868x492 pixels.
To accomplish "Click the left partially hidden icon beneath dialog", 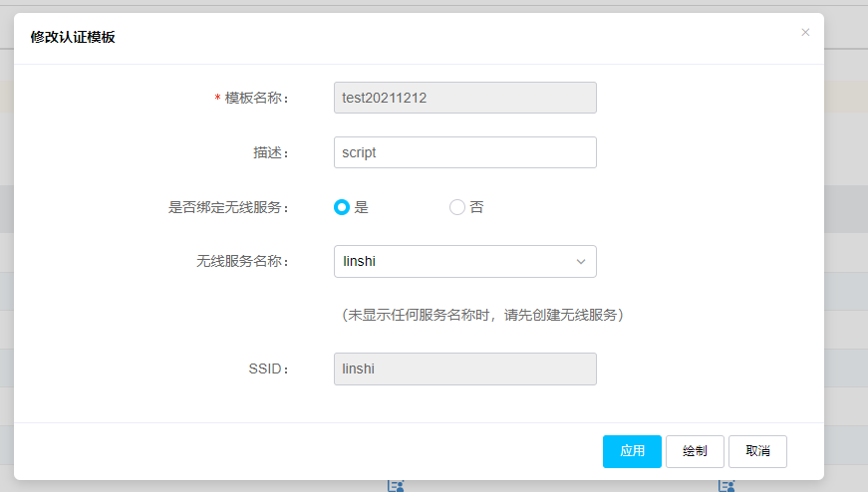I will coord(396,486).
